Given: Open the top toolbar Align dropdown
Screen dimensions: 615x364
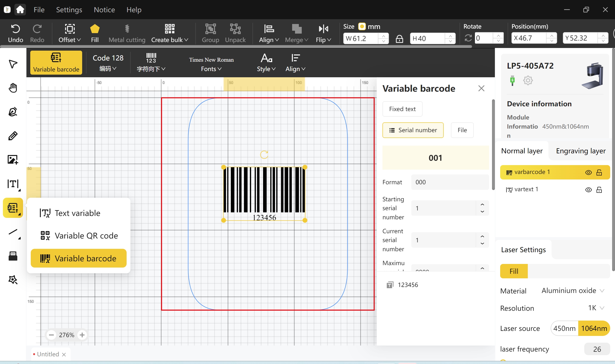Looking at the screenshot, I should tap(269, 33).
